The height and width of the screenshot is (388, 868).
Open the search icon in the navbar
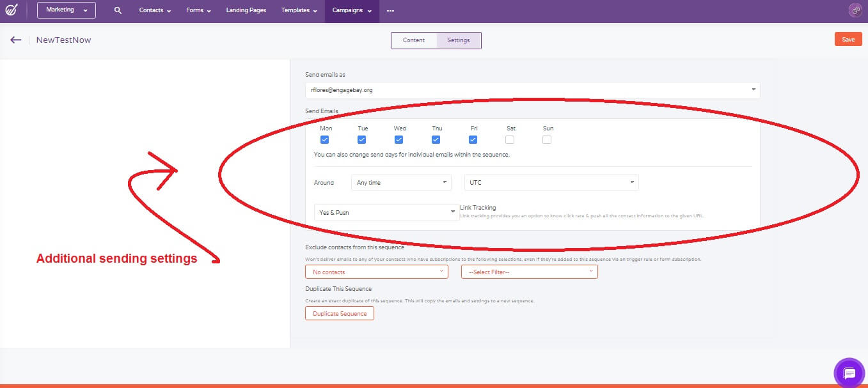point(116,10)
